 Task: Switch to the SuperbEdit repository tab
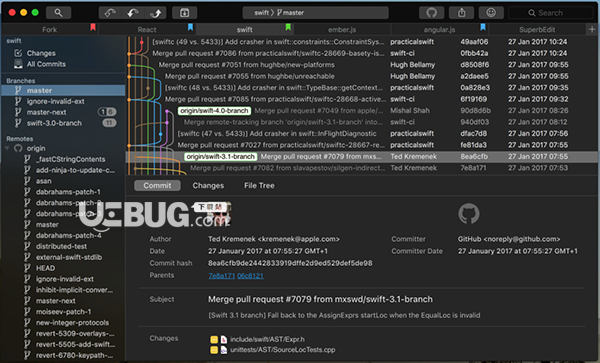(x=537, y=29)
